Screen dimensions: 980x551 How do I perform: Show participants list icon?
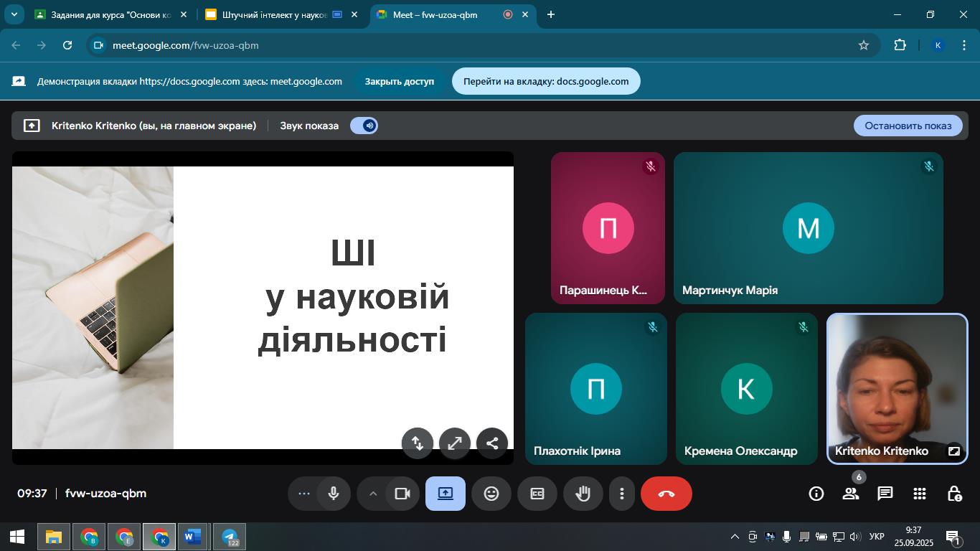[850, 494]
